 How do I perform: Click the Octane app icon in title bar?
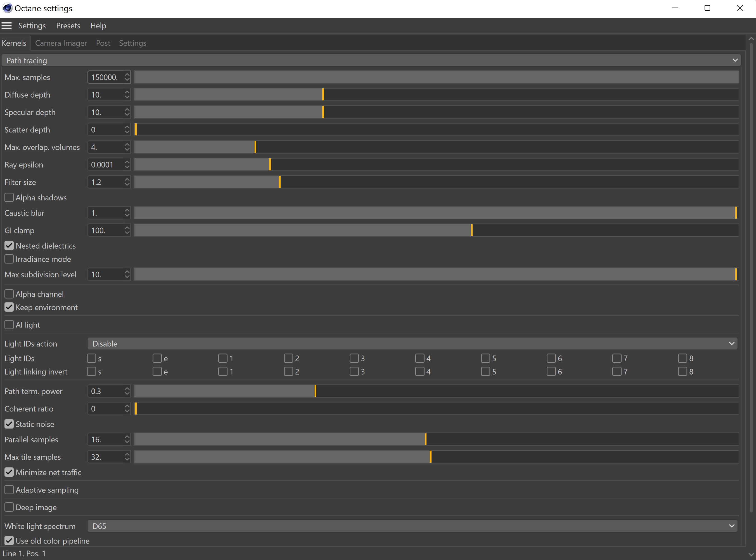(x=7, y=8)
